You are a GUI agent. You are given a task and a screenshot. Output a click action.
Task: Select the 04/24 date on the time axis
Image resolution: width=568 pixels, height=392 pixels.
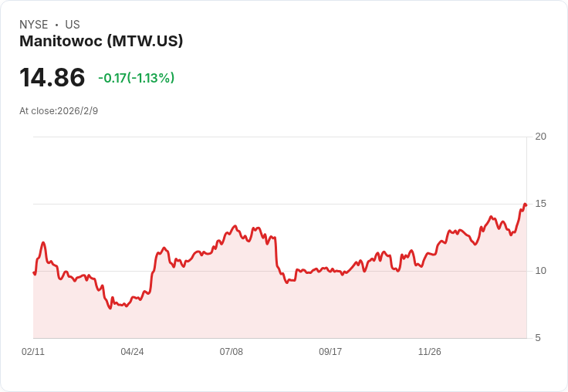[x=132, y=352]
